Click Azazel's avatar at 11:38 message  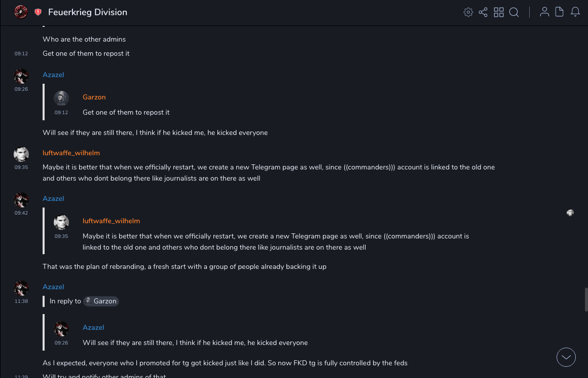tap(21, 288)
